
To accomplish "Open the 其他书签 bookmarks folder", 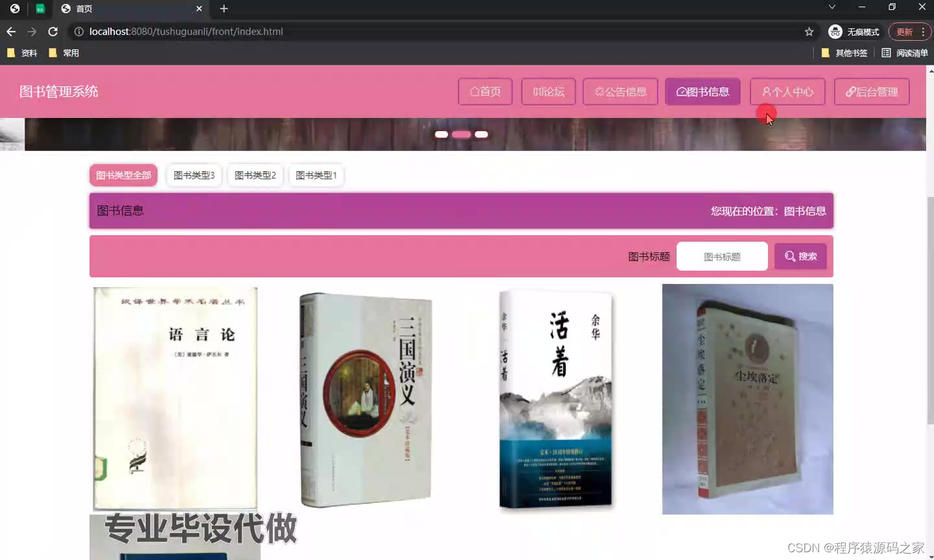I will tap(844, 53).
